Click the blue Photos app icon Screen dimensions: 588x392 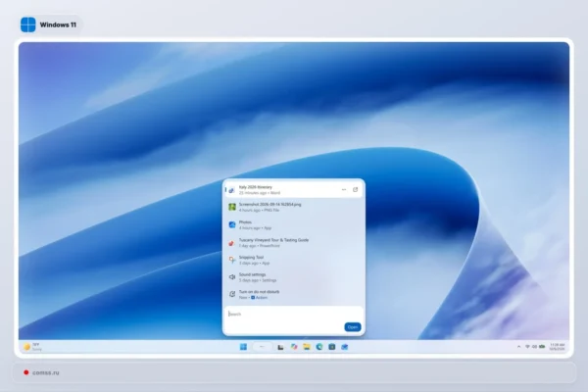tap(232, 224)
